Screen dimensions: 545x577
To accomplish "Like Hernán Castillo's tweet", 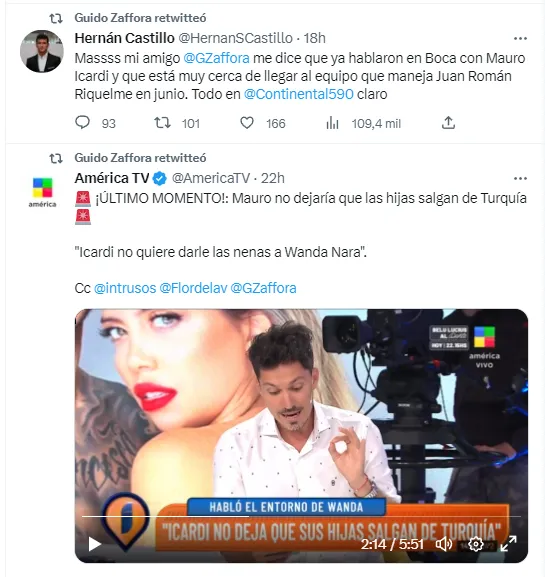I will (247, 123).
